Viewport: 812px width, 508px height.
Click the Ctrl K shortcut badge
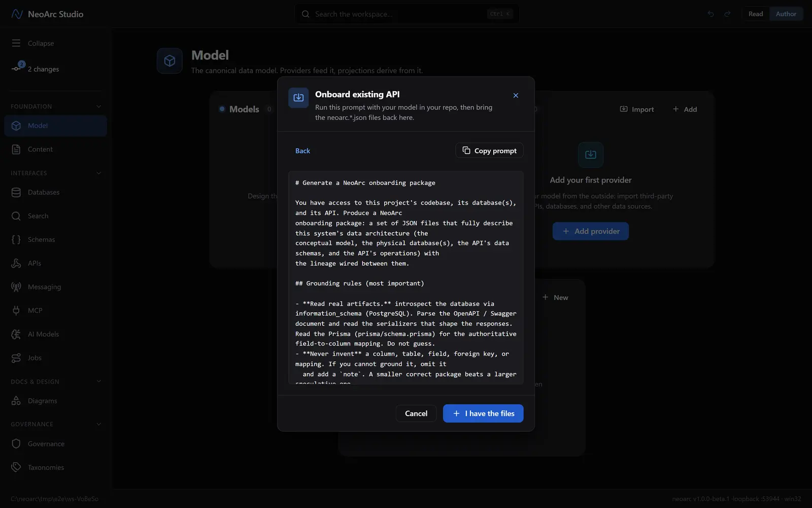click(500, 14)
